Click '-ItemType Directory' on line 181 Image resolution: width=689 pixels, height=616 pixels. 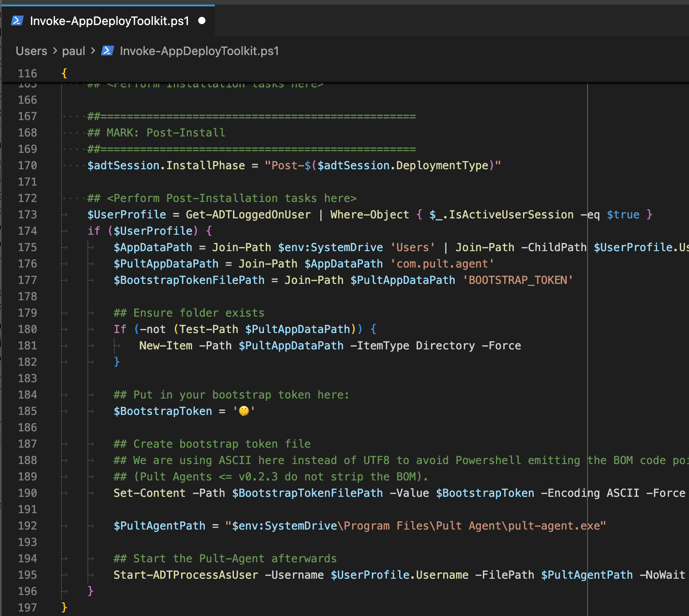[413, 346]
